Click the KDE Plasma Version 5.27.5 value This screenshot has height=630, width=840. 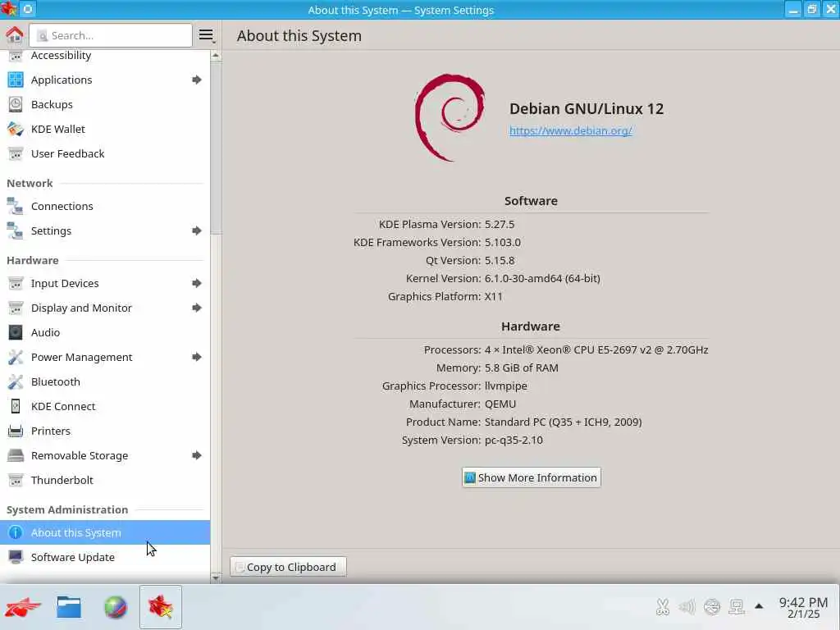500,225
